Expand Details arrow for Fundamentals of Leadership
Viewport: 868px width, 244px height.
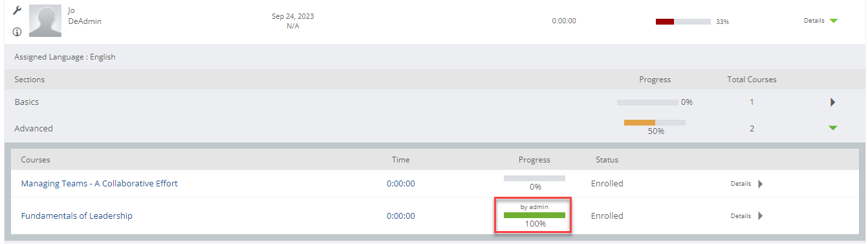point(760,216)
